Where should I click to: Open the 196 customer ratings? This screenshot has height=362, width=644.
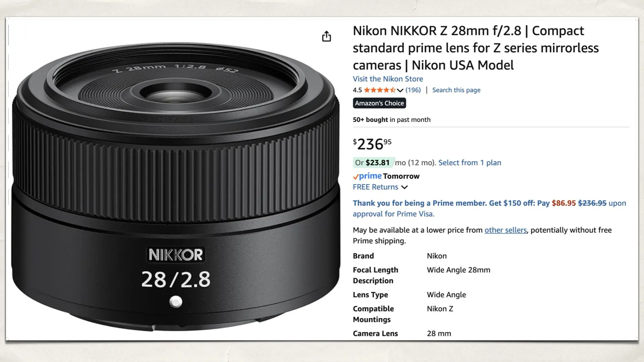point(414,90)
